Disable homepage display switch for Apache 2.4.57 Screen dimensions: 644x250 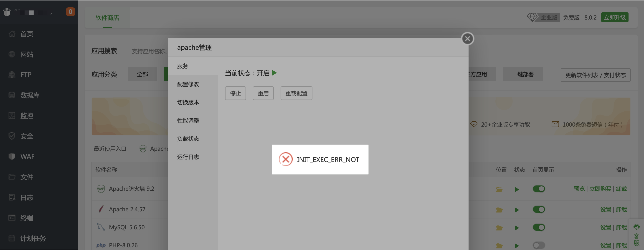pos(539,209)
